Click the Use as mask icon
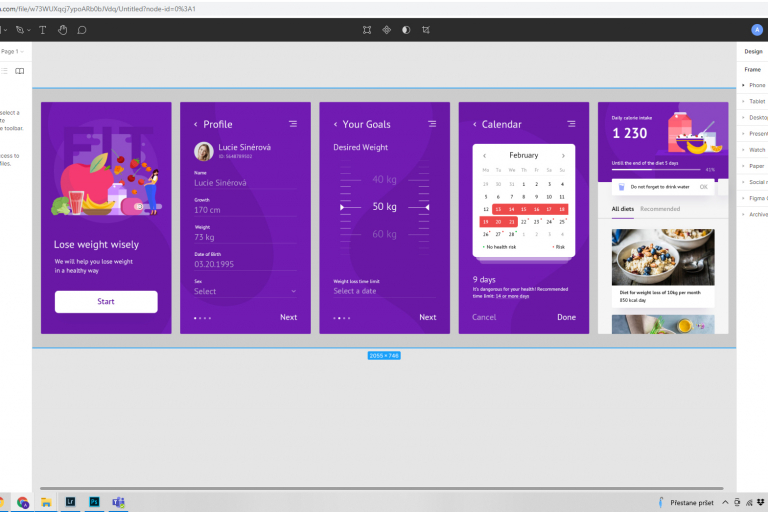The image size is (768, 512). point(405,30)
